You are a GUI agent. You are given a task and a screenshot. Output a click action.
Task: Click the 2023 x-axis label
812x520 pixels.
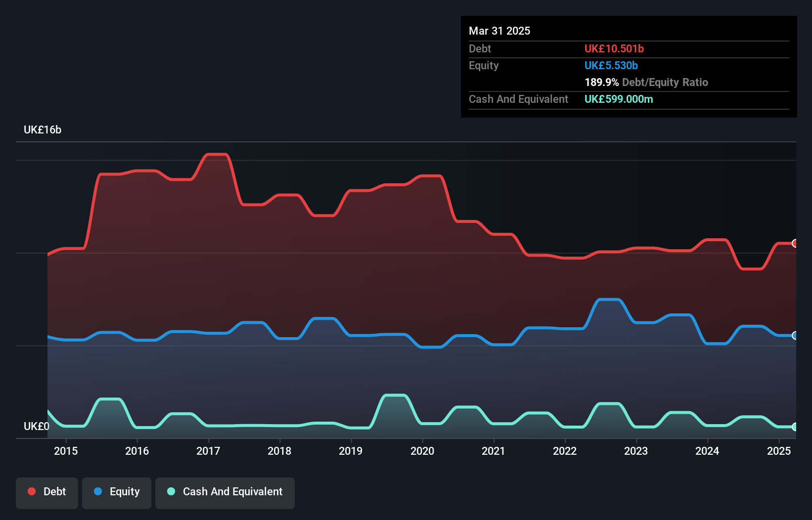point(636,451)
